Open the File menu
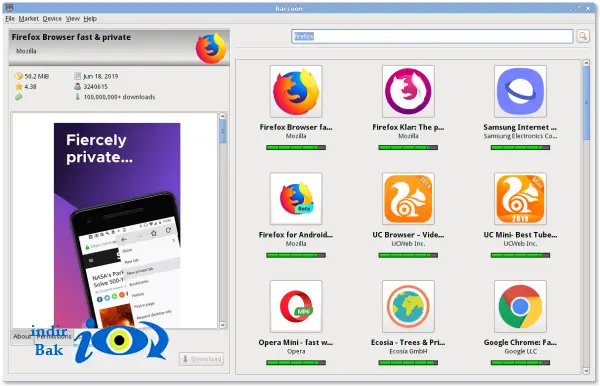This screenshot has width=600, height=386. (x=10, y=18)
